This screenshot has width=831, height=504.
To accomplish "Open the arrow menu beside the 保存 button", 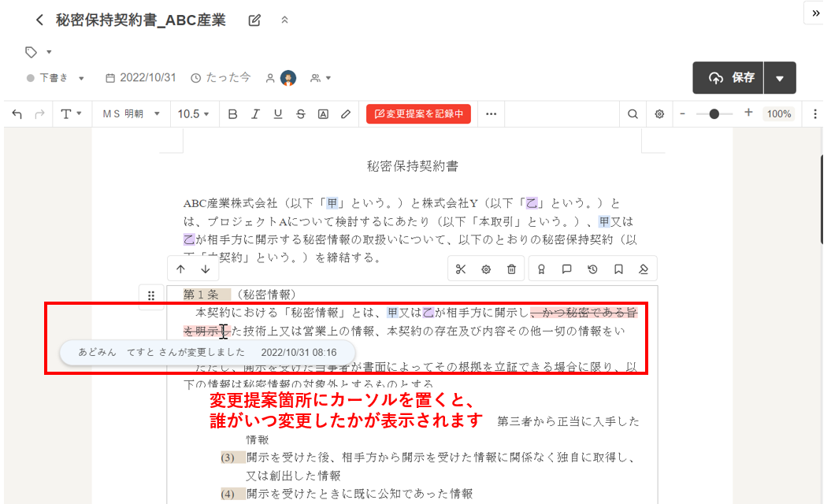I will (x=780, y=78).
